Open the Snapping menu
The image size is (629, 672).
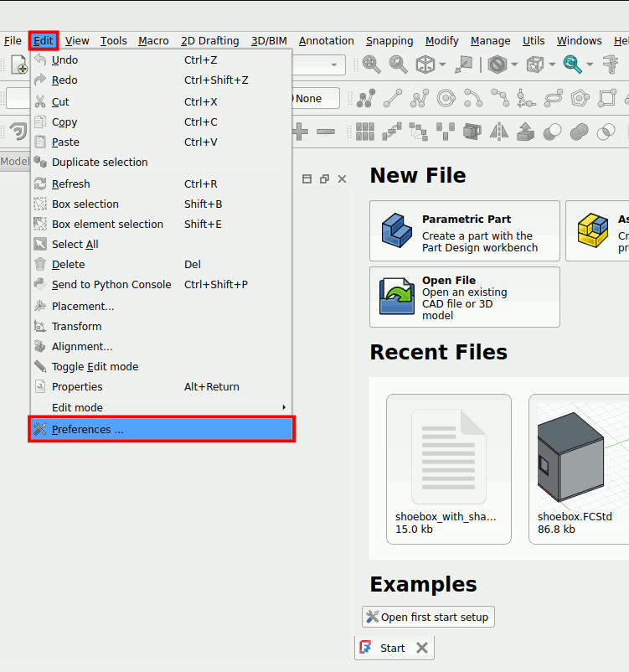click(x=389, y=40)
